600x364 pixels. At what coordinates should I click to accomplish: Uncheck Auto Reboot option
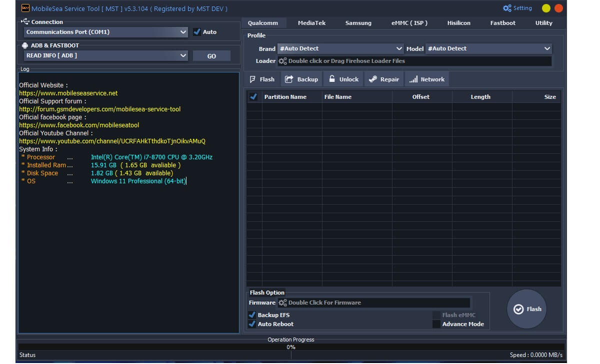click(252, 324)
